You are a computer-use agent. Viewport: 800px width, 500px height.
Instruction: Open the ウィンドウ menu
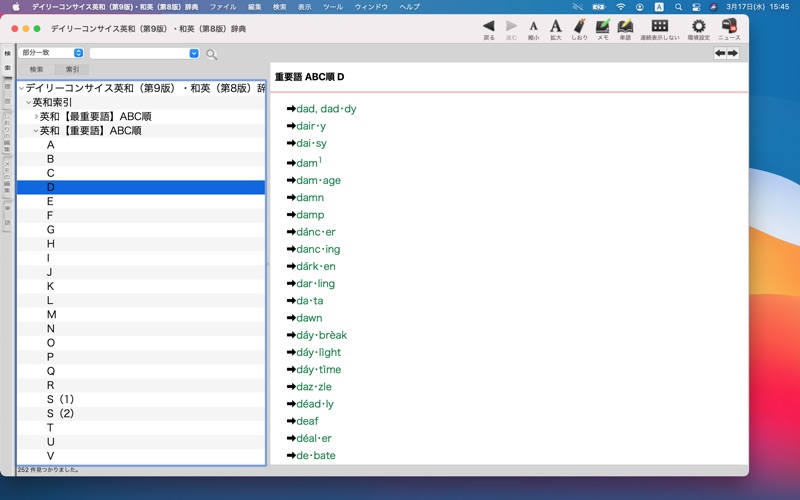coord(371,7)
